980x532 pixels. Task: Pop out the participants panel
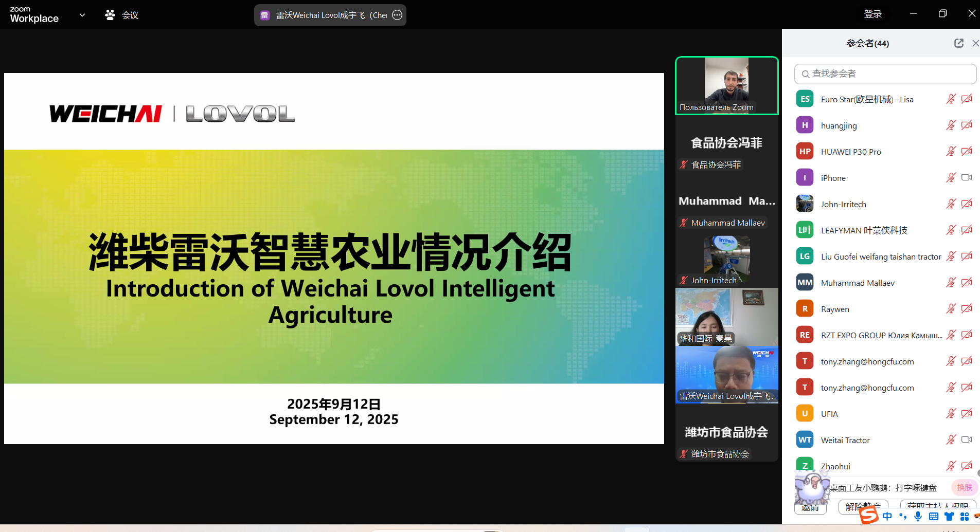[958, 43]
